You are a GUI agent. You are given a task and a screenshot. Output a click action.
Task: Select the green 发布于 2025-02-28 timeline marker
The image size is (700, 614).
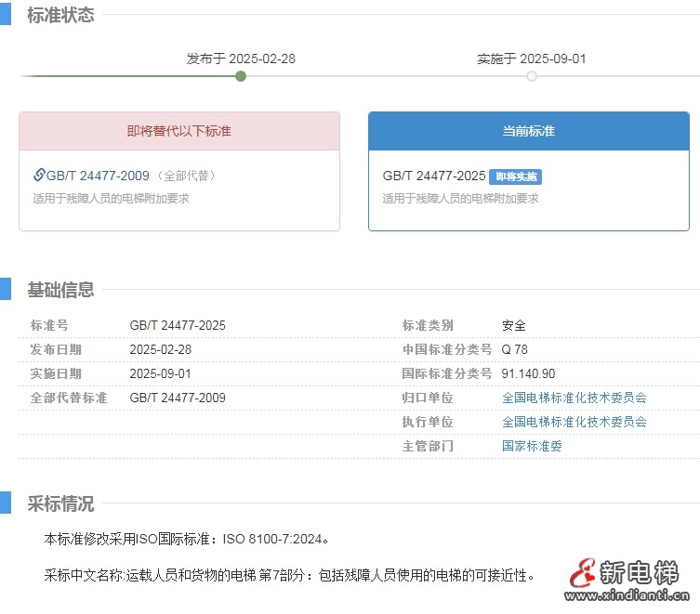pos(241,76)
